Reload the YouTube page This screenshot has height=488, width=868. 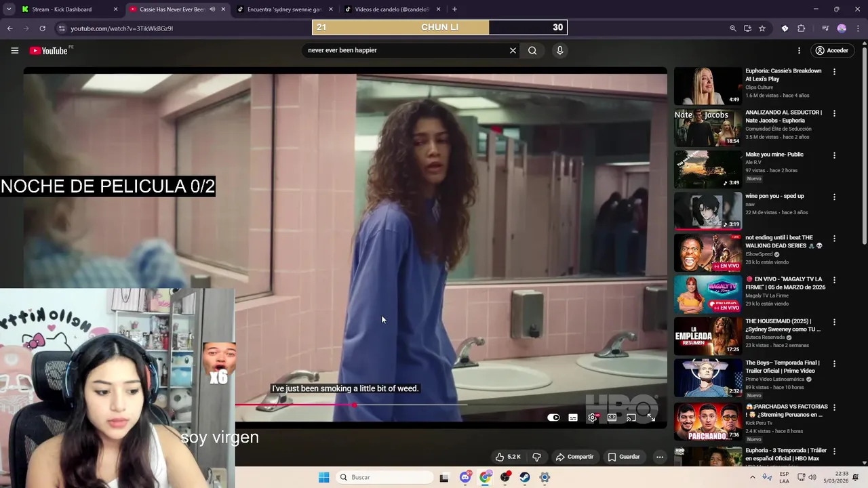pyautogui.click(x=42, y=28)
